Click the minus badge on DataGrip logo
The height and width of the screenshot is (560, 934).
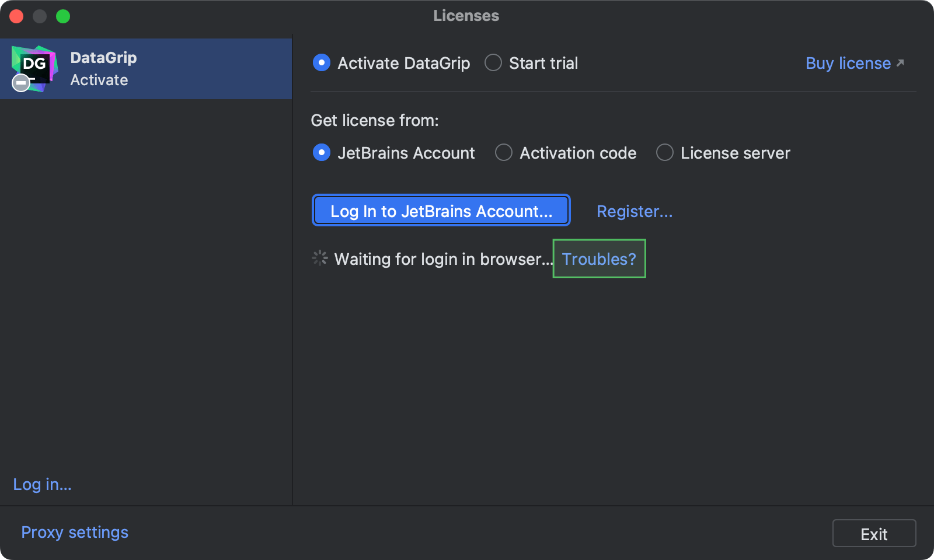point(21,83)
